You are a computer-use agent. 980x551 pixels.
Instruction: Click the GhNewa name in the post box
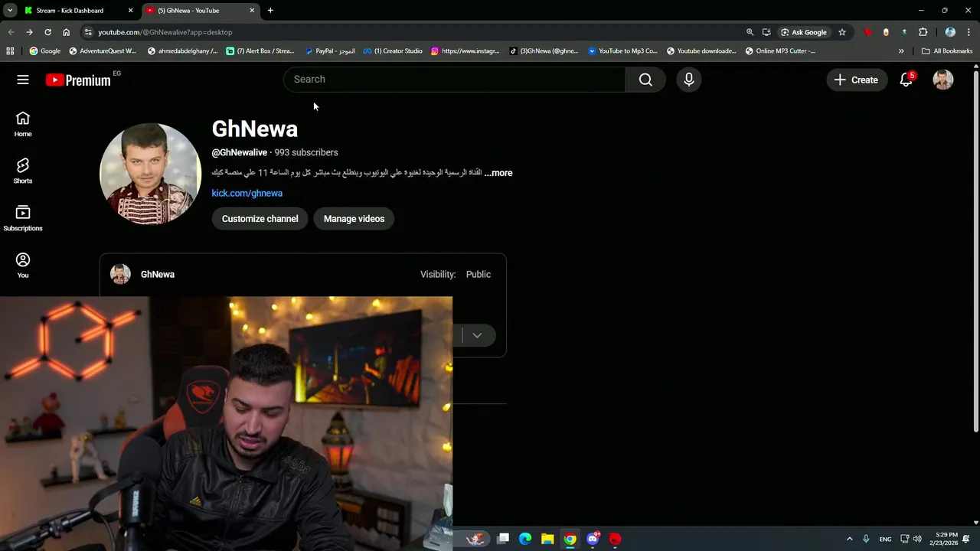point(158,274)
